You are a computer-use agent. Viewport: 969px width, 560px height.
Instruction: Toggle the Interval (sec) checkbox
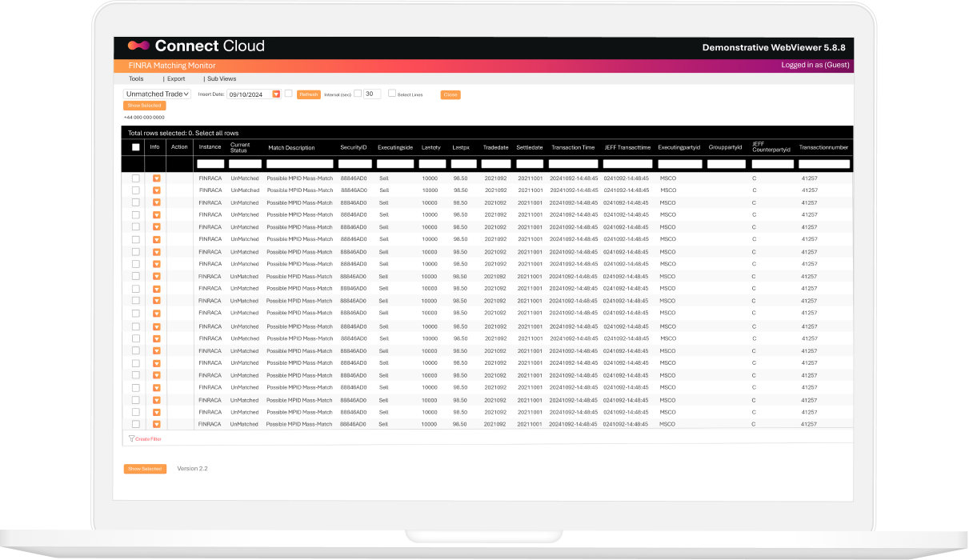tap(358, 94)
